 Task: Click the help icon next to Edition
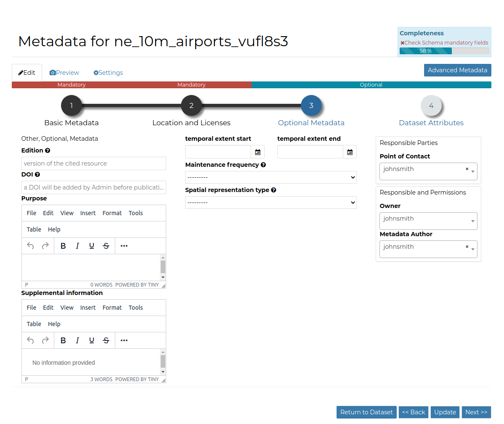pyautogui.click(x=47, y=150)
